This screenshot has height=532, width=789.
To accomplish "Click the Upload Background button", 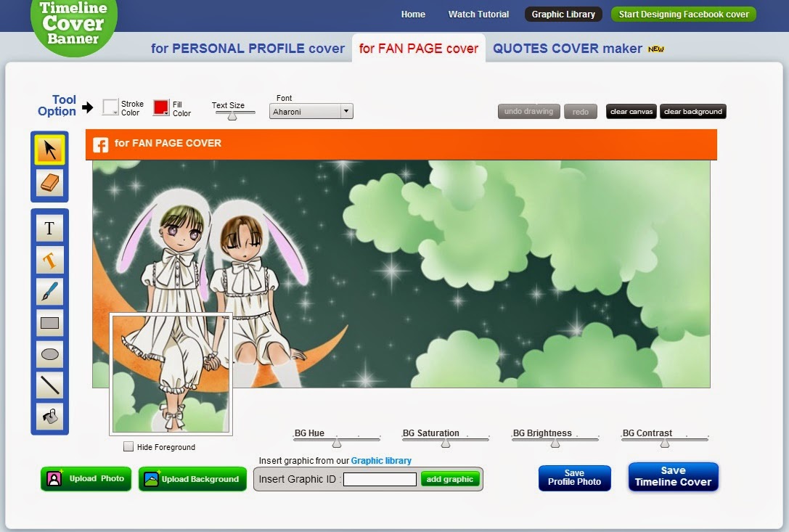I will [193, 478].
